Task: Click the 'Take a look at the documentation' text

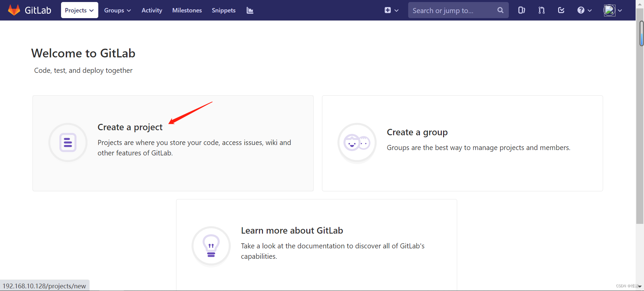Action: pos(333,251)
